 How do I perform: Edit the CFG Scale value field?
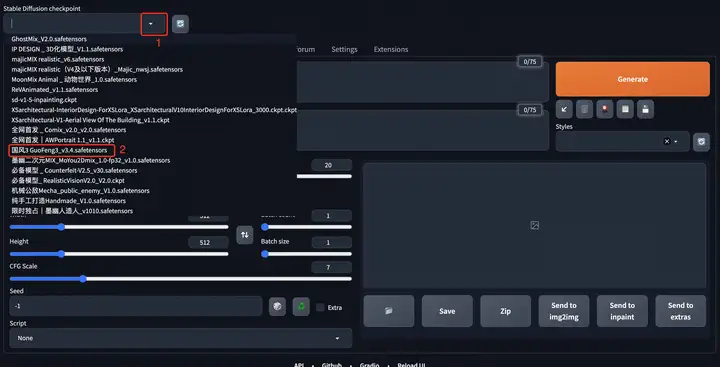(332, 267)
